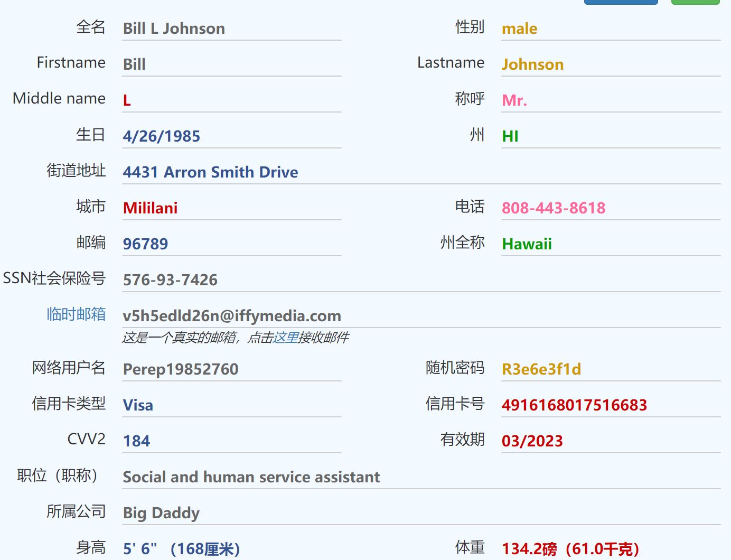Click the username Perep19852760
The image size is (731, 560).
[181, 369]
